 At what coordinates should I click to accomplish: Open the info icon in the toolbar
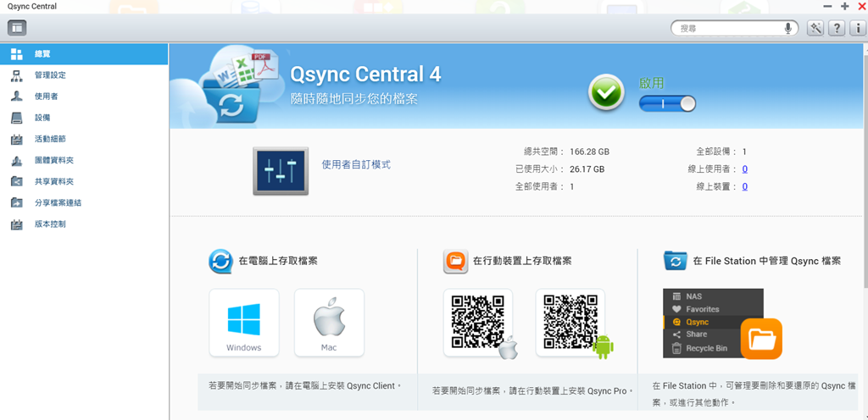pos(858,29)
